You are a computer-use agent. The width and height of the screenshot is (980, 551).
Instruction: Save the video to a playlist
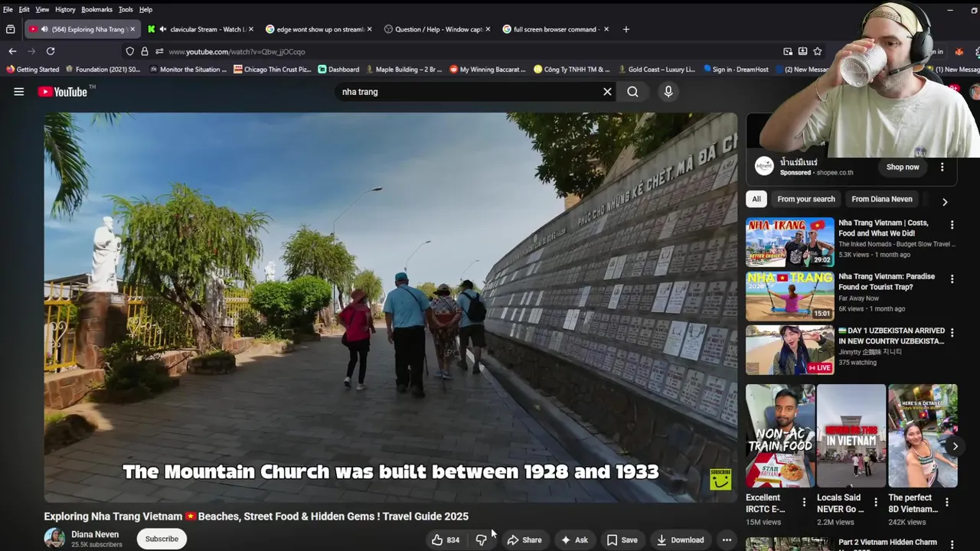(622, 540)
